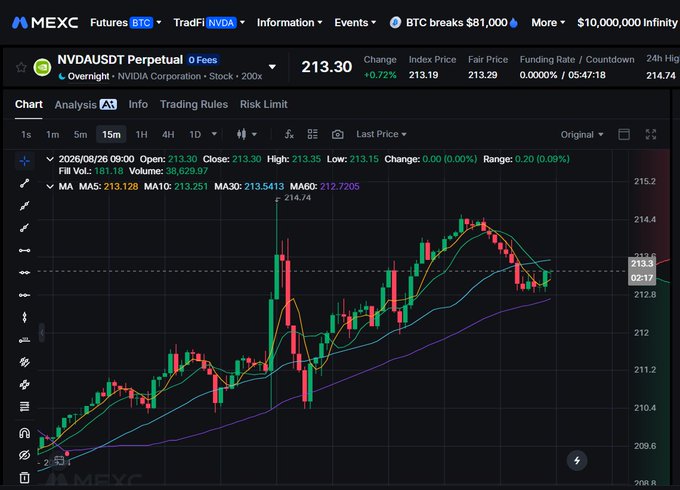
Task: Toggle the magnet snap mode
Action: point(25,433)
